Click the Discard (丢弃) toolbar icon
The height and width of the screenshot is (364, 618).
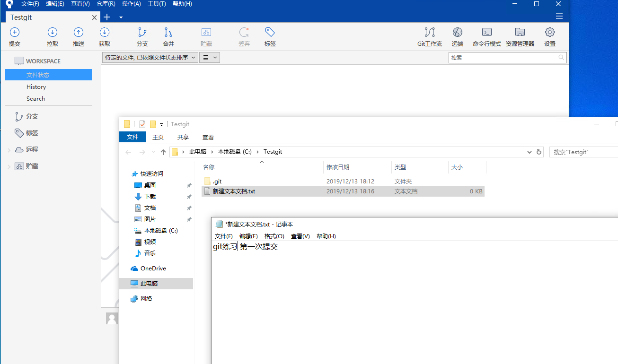point(244,33)
